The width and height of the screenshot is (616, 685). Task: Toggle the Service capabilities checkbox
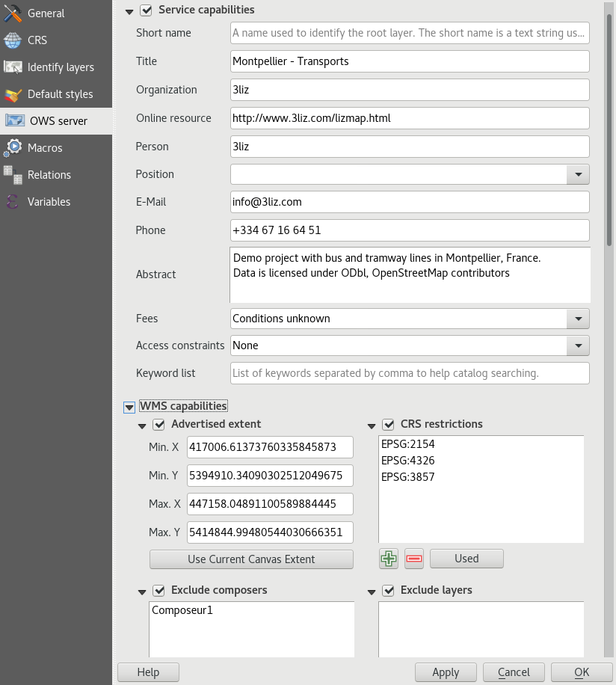[146, 10]
